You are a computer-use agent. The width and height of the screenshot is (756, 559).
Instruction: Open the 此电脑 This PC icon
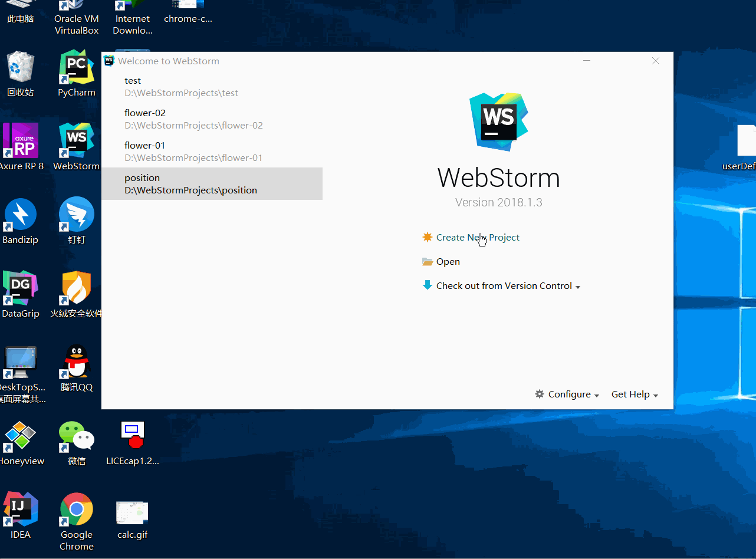click(21, 12)
